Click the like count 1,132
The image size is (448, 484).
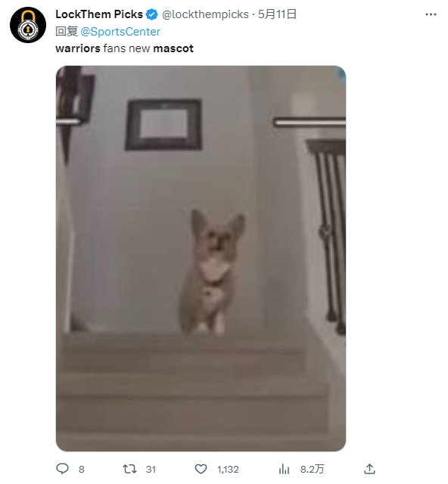[x=228, y=470]
